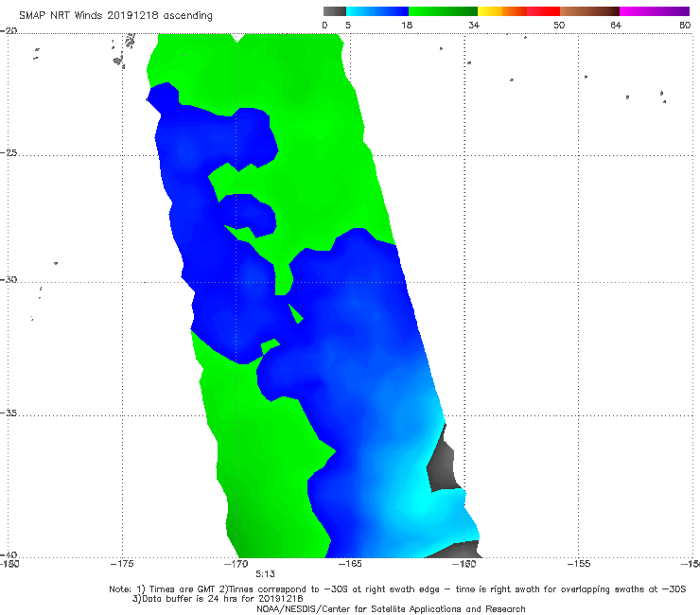Click the color bar label '34'
This screenshot has width=700, height=615.
click(474, 25)
